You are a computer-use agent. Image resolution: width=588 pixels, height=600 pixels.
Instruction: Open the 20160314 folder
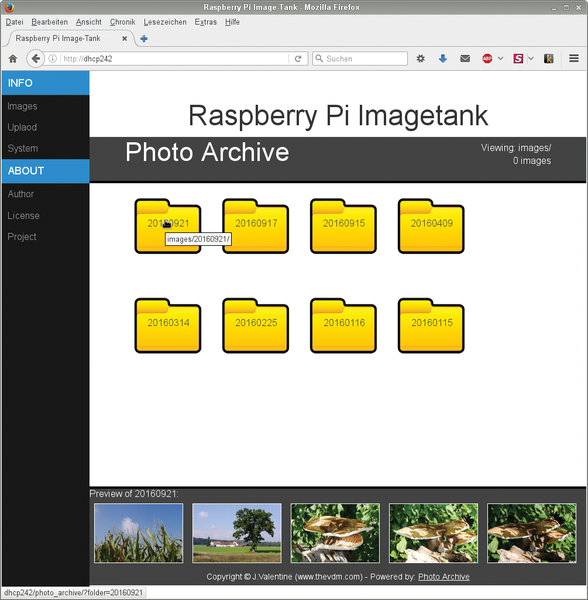coord(168,326)
